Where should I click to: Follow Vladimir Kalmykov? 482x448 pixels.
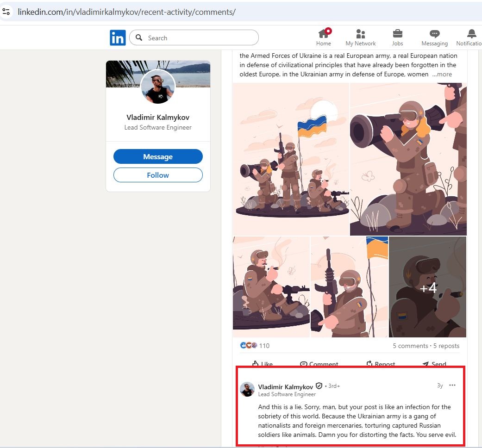158,175
